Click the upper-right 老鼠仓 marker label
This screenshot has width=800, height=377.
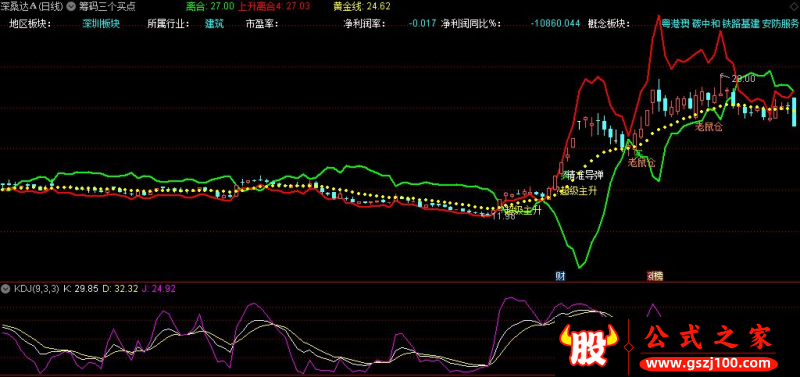709,127
